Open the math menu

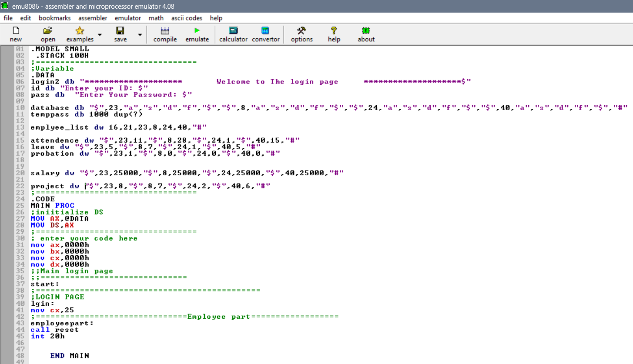156,18
